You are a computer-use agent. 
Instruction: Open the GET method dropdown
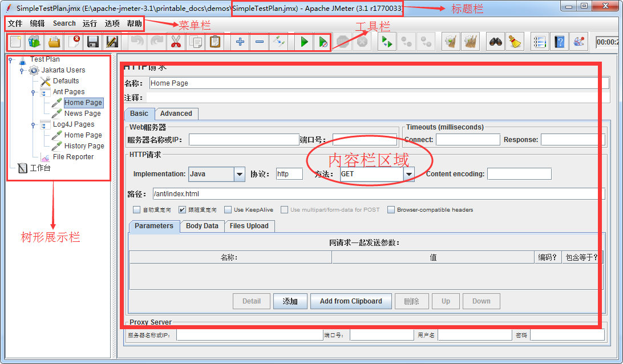[408, 174]
